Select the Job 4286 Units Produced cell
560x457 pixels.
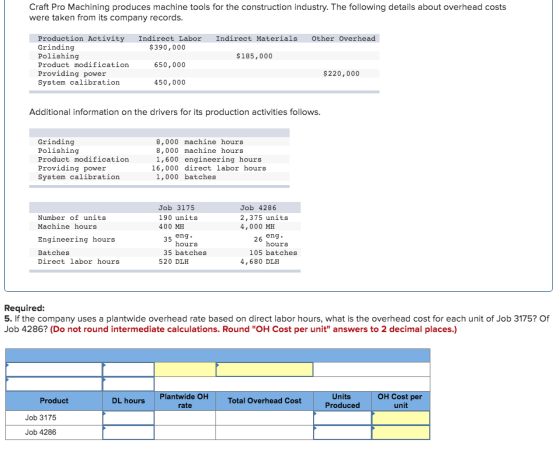[x=342, y=432]
